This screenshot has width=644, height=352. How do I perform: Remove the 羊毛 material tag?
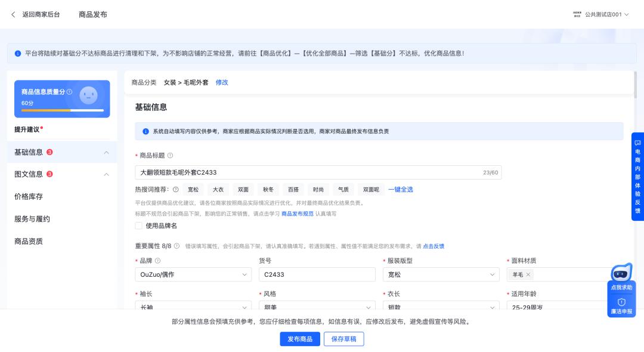528,274
